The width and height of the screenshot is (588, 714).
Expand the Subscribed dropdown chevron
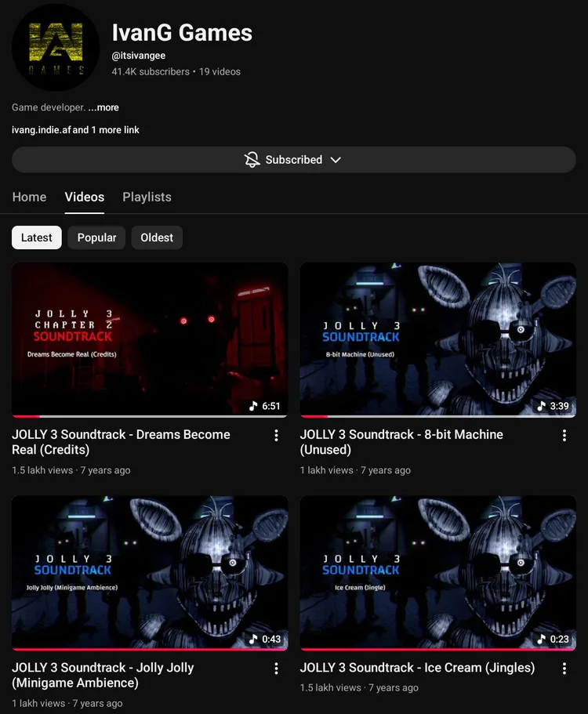click(336, 160)
